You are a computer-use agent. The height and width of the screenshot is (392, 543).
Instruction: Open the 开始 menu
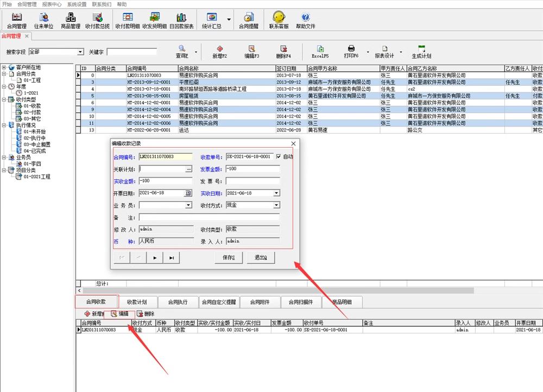click(7, 4)
